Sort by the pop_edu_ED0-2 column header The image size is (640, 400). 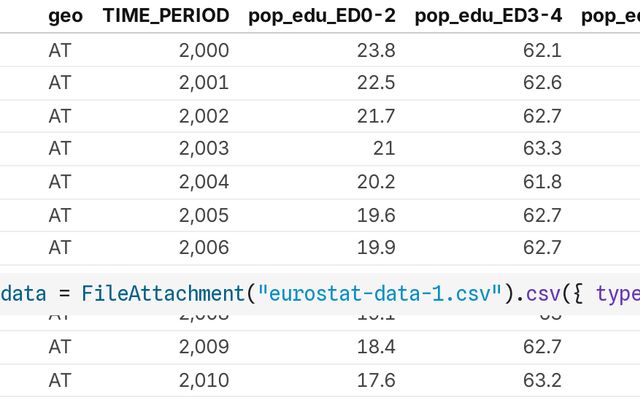(x=322, y=16)
